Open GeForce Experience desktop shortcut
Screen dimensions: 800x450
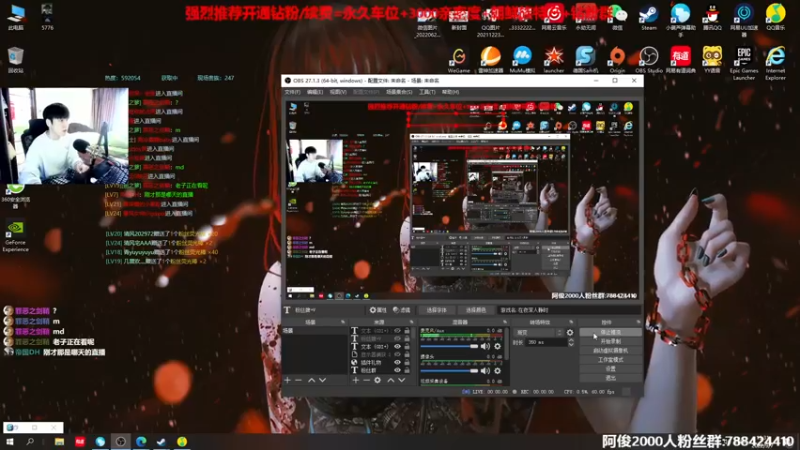pos(15,236)
